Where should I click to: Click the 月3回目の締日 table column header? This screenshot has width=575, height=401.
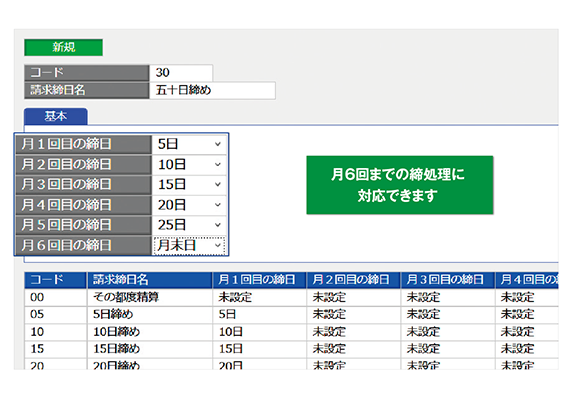pyautogui.click(x=448, y=280)
